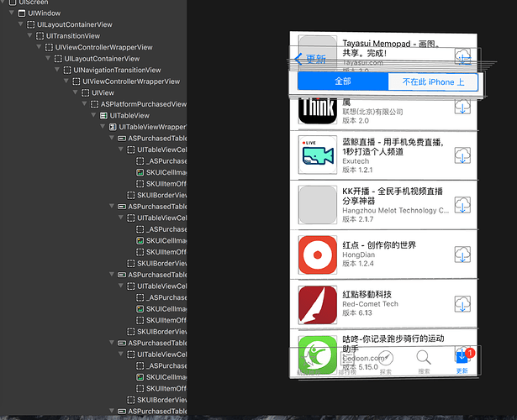The width and height of the screenshot is (517, 420).
Task: Open the 蓝鲸直播 whale camera app icon
Action: click(318, 155)
